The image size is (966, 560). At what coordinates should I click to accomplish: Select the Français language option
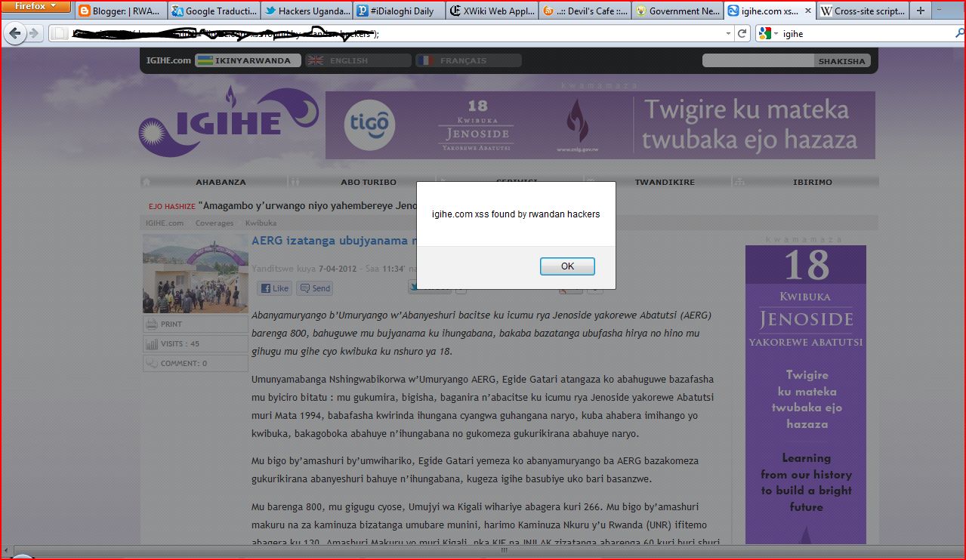[x=468, y=60]
